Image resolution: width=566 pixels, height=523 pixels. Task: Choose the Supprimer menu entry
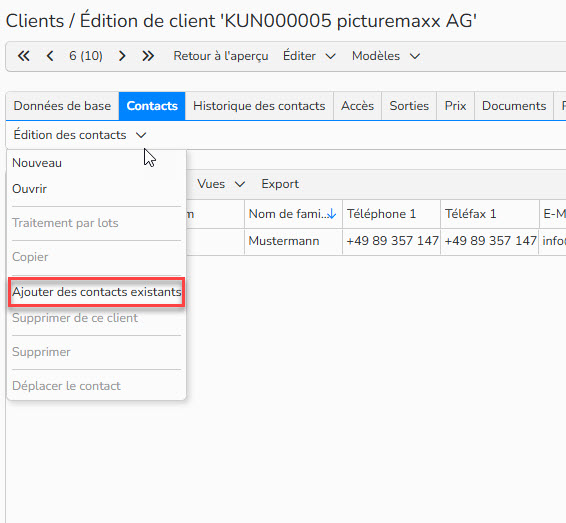(x=96, y=352)
